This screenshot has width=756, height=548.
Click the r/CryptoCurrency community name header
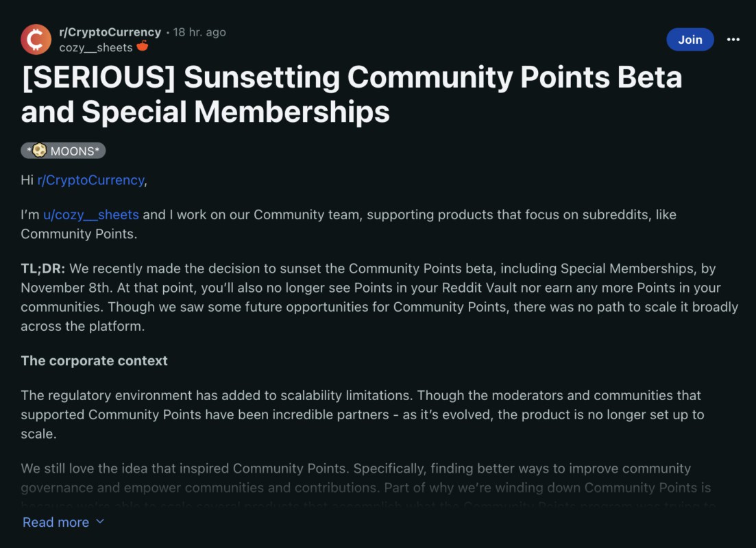[x=110, y=32]
